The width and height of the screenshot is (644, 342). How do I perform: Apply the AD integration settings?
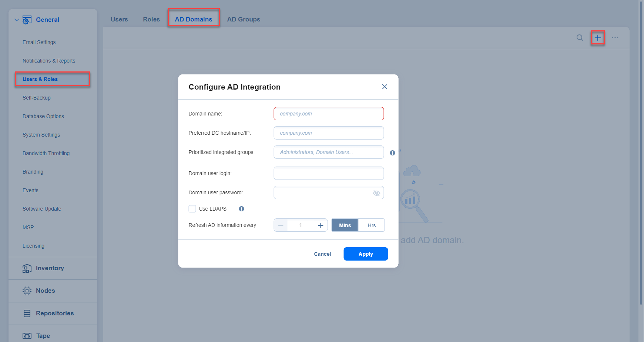(365, 254)
